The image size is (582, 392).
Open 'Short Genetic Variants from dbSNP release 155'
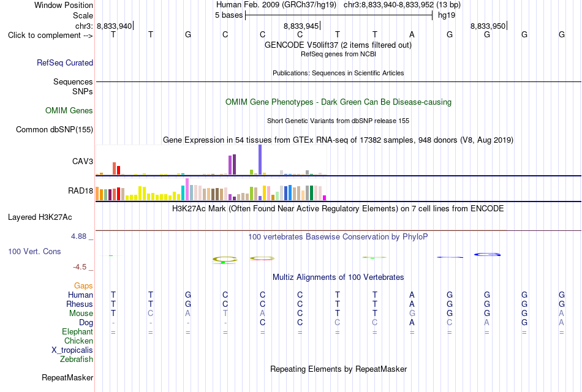(x=338, y=121)
